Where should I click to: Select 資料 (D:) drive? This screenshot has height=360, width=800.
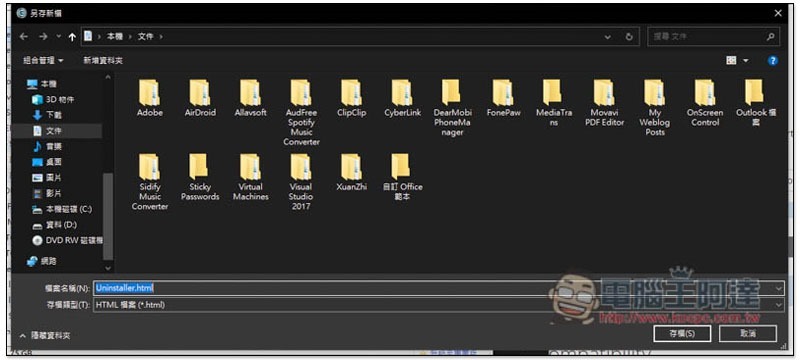tap(55, 225)
